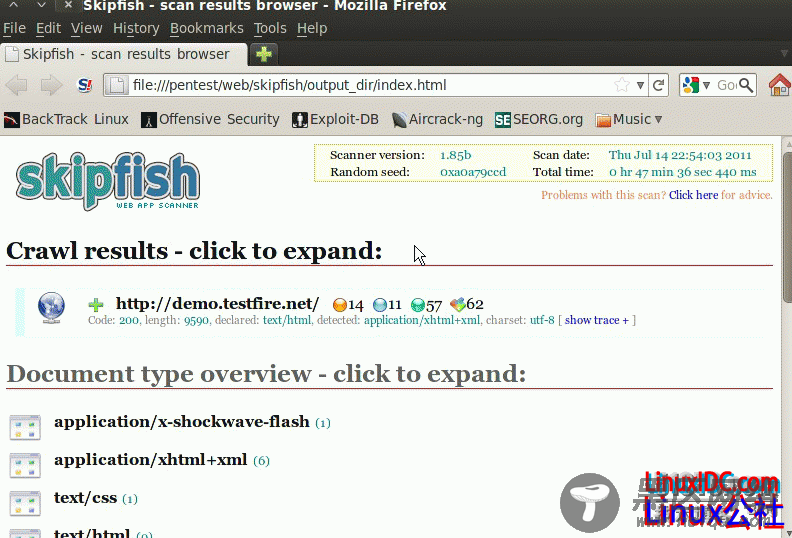Open the View menu
The image size is (792, 538).
click(86, 28)
